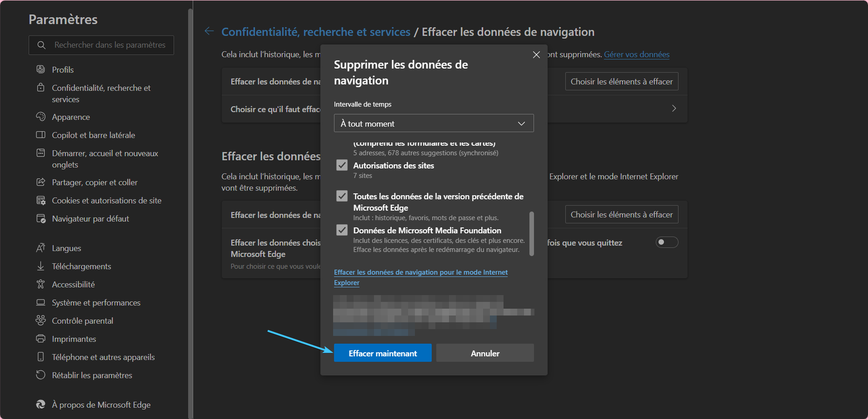Click the Système et performances icon

click(x=40, y=302)
